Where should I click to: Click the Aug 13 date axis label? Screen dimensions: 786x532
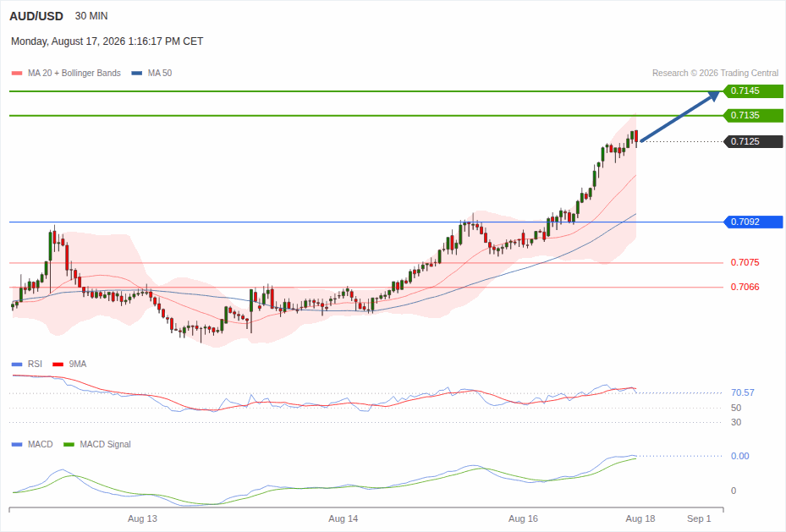142,519
